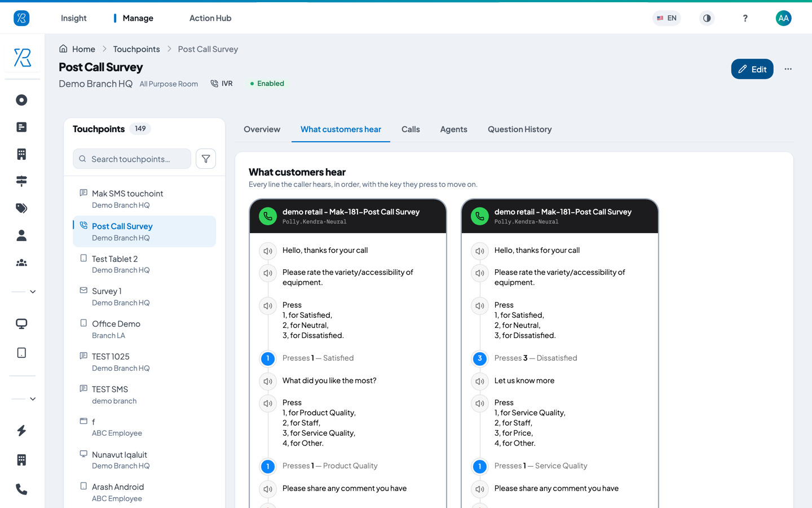Select the Office Demo touchpoint
Screen dimensions: 812x508
point(144,329)
